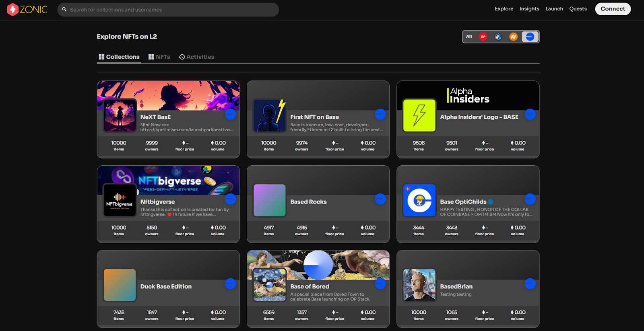Open the NeXT BasE collection avatar
644x331 pixels.
(x=120, y=115)
